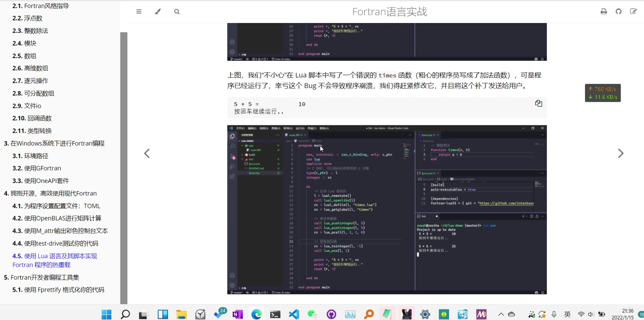Viewport: 644px width, 320px height.
Task: Open chapter 4.3 M_attr colored console text
Action: (x=60, y=231)
